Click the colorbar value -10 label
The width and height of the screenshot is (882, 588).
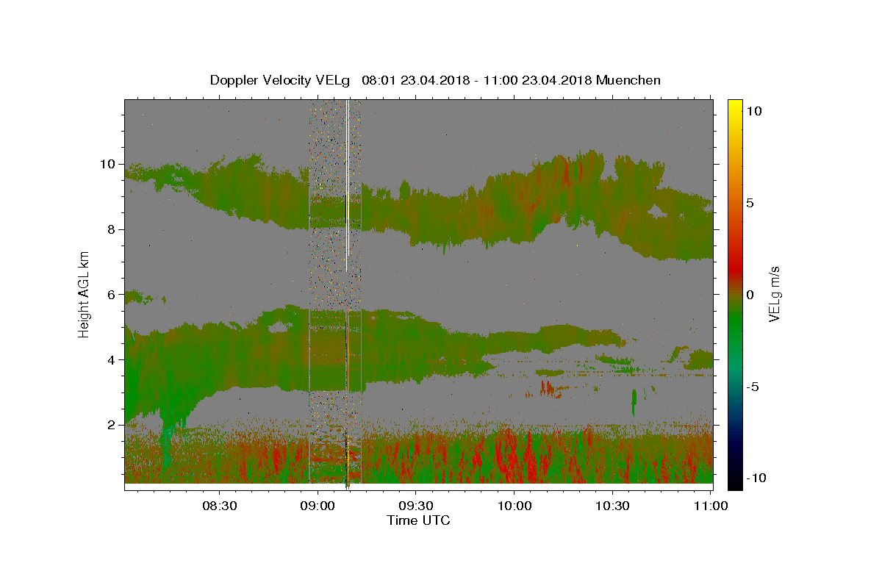tap(756, 478)
